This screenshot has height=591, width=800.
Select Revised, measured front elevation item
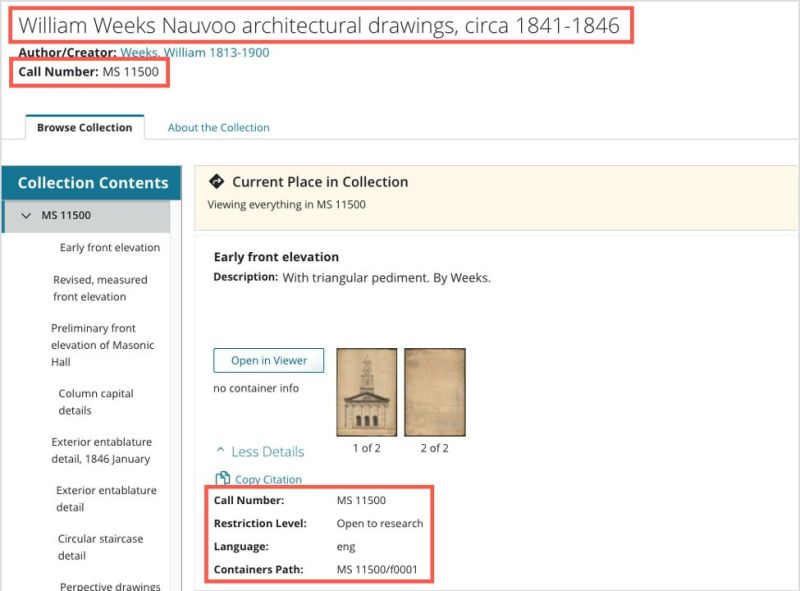click(100, 288)
